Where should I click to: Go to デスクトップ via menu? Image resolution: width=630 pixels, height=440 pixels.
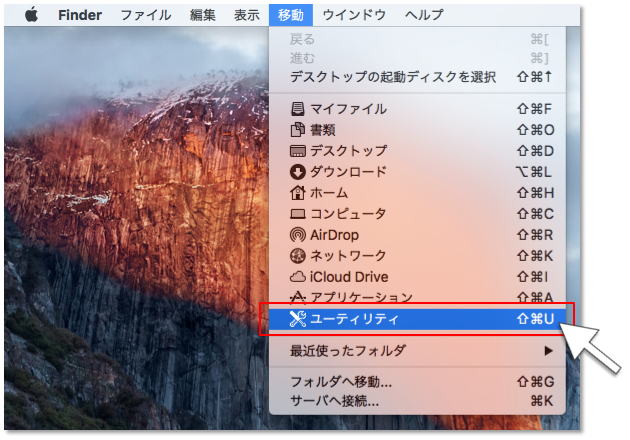pos(417,151)
